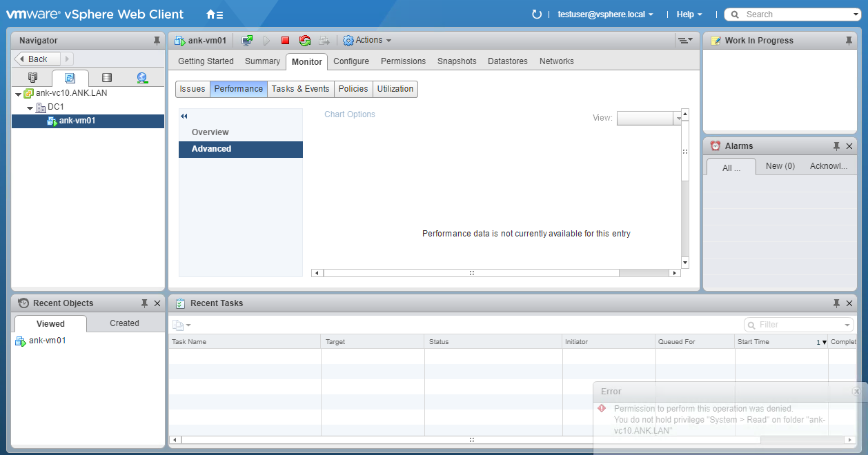Open the Summary tab
This screenshot has width=868, height=455.
click(x=262, y=61)
